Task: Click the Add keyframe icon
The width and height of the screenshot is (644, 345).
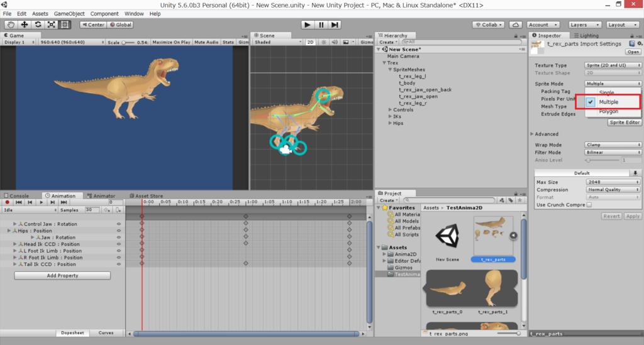Action: 107,210
